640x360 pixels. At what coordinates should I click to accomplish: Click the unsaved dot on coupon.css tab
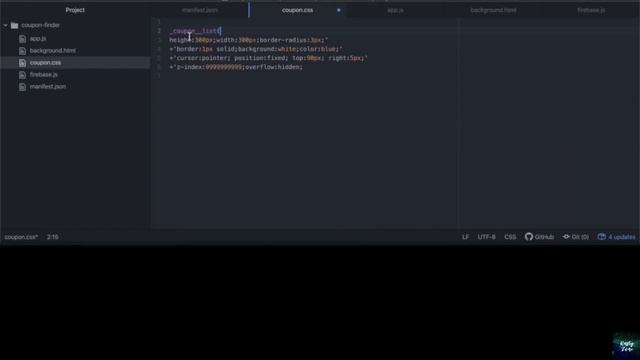tap(339, 10)
